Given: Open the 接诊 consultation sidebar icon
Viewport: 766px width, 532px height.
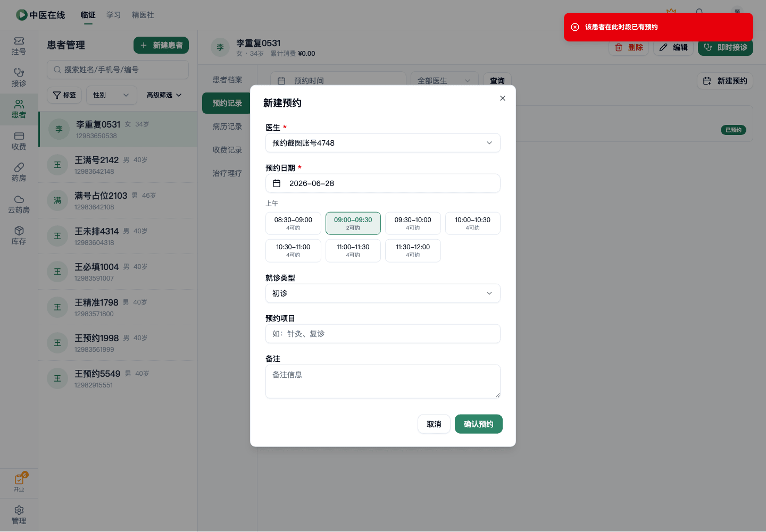Looking at the screenshot, I should (19, 78).
